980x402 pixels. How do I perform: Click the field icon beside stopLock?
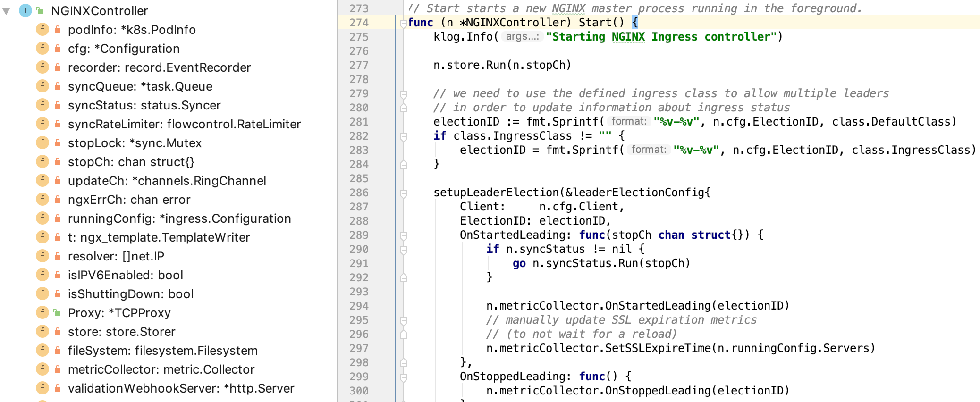(x=42, y=143)
